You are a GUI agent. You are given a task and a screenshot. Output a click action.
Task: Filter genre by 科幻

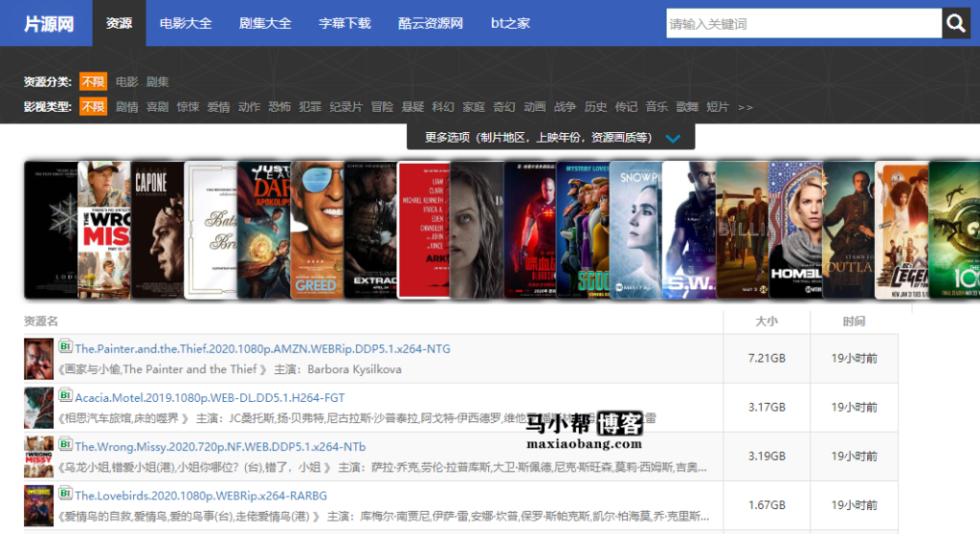[443, 107]
